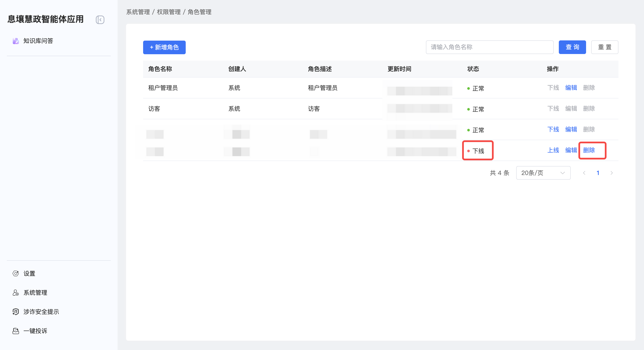The image size is (644, 350).
Task: Click the 新增角色 button
Action: point(164,47)
